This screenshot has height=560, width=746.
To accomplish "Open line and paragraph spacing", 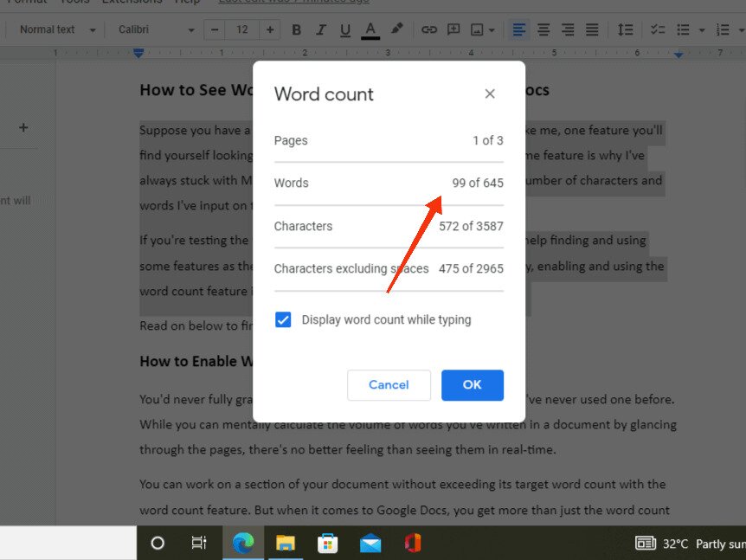I will click(625, 30).
